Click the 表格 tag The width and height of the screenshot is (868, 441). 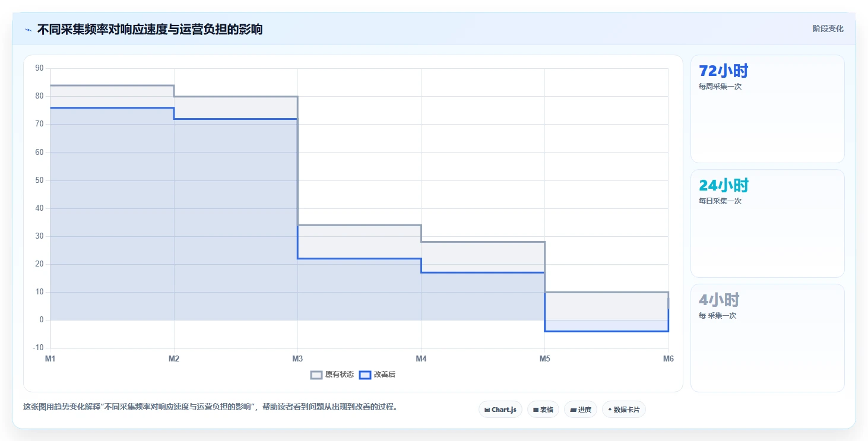point(543,410)
